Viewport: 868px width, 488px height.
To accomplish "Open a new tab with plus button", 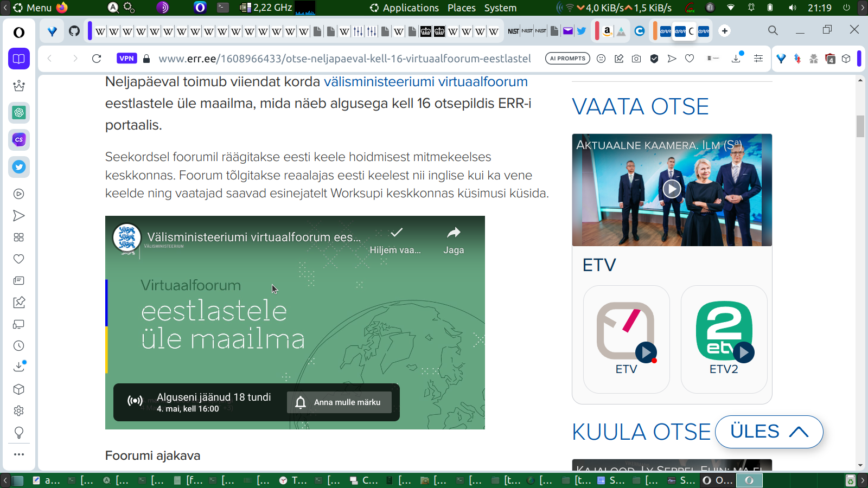I will pos(724,31).
